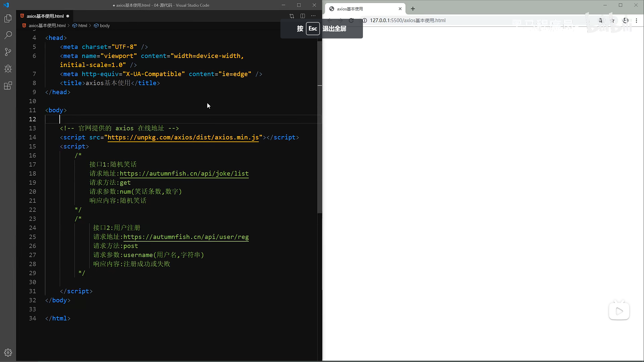Click the title tag text axios基本使用
Viewport: 644px width, 362px height.
coord(108,83)
